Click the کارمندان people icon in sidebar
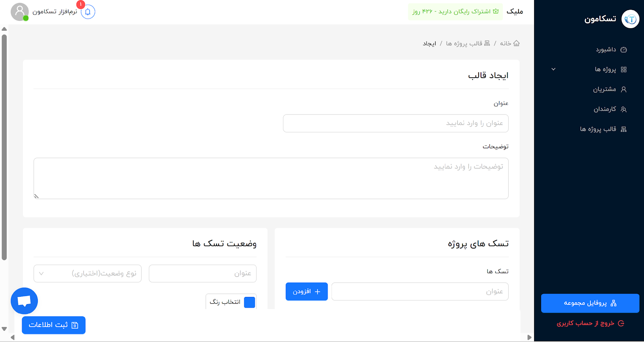This screenshot has height=342, width=644. 623,109
